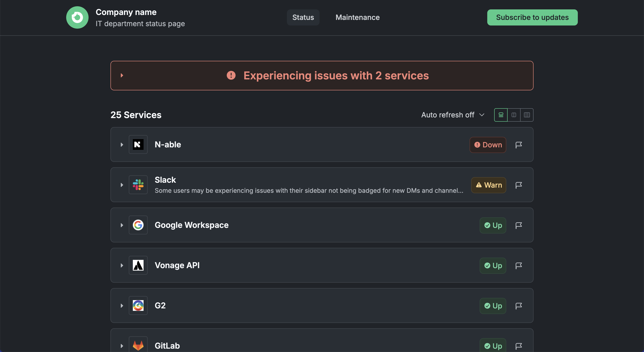
Task: Click the Slack Warn status badge
Action: [x=489, y=185]
